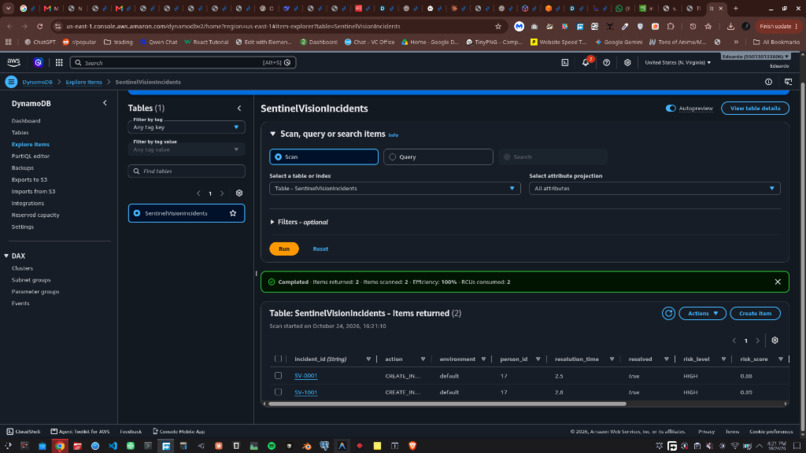This screenshot has width=806, height=453.
Task: Open Backups in the sidebar
Action: 23,168
